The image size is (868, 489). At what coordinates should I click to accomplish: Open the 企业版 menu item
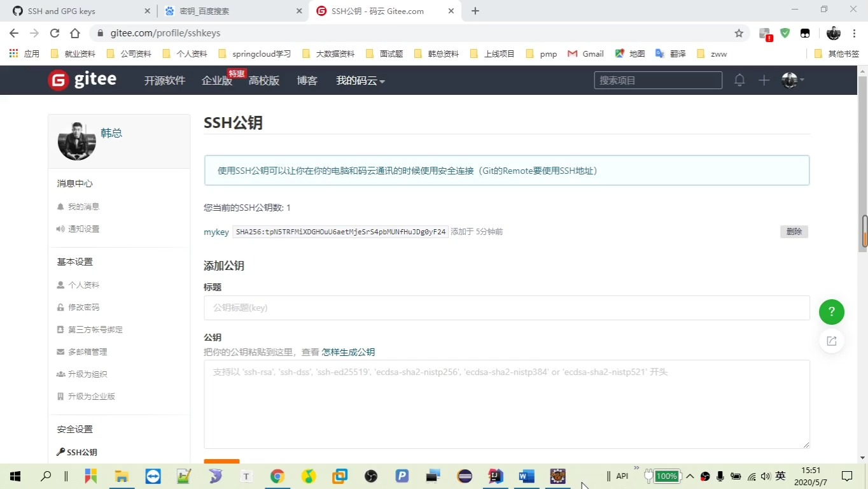tap(216, 81)
